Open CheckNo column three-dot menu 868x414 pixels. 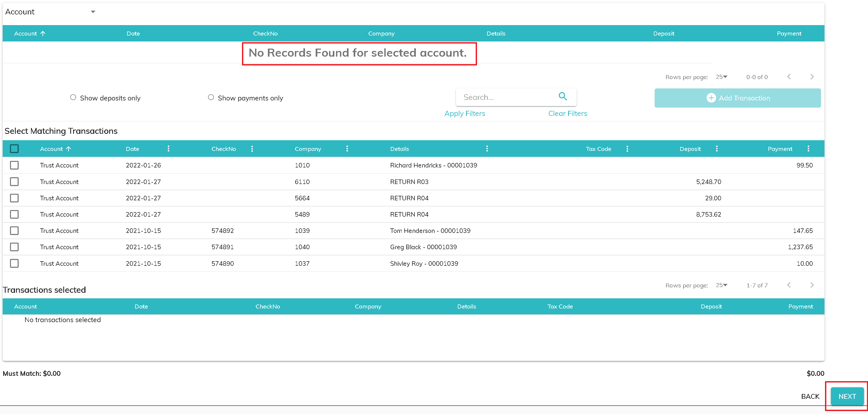(x=252, y=149)
